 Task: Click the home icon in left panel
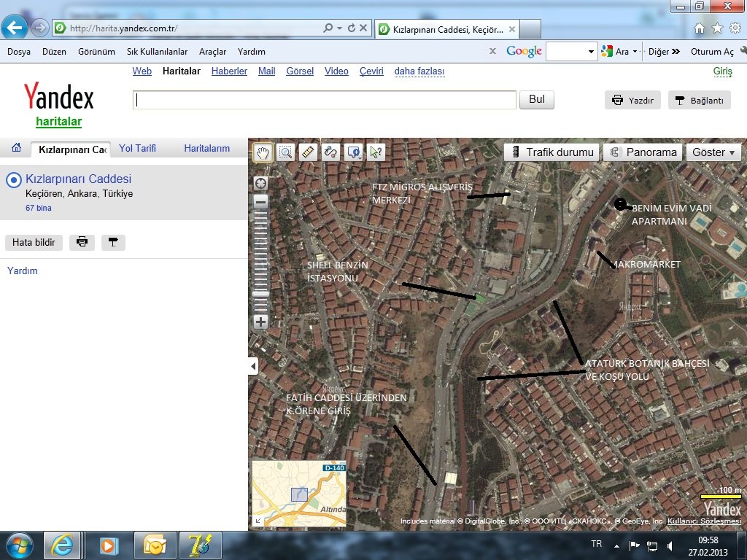[16, 147]
